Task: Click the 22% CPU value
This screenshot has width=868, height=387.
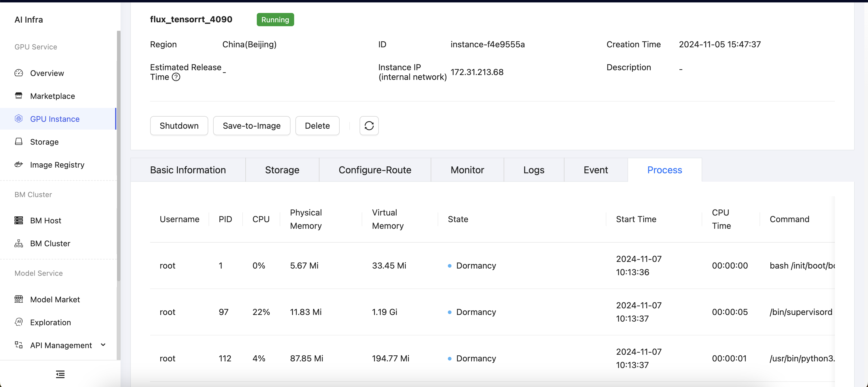Action: (x=261, y=312)
